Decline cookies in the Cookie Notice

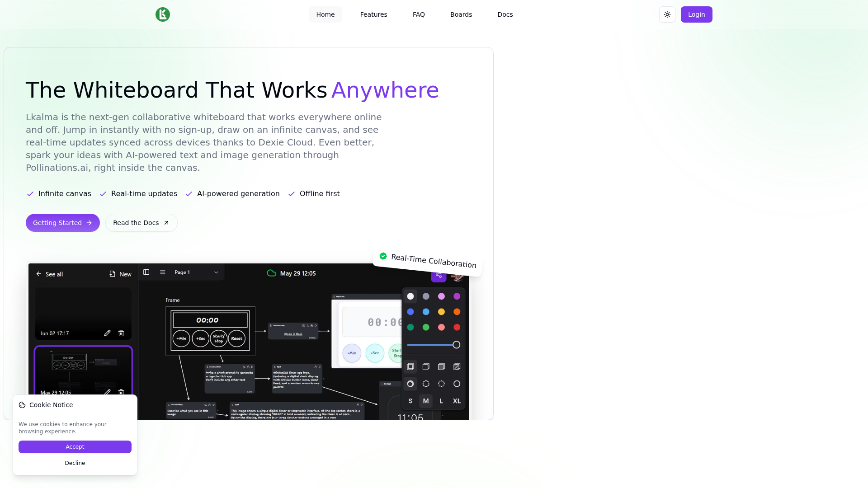[x=75, y=463]
